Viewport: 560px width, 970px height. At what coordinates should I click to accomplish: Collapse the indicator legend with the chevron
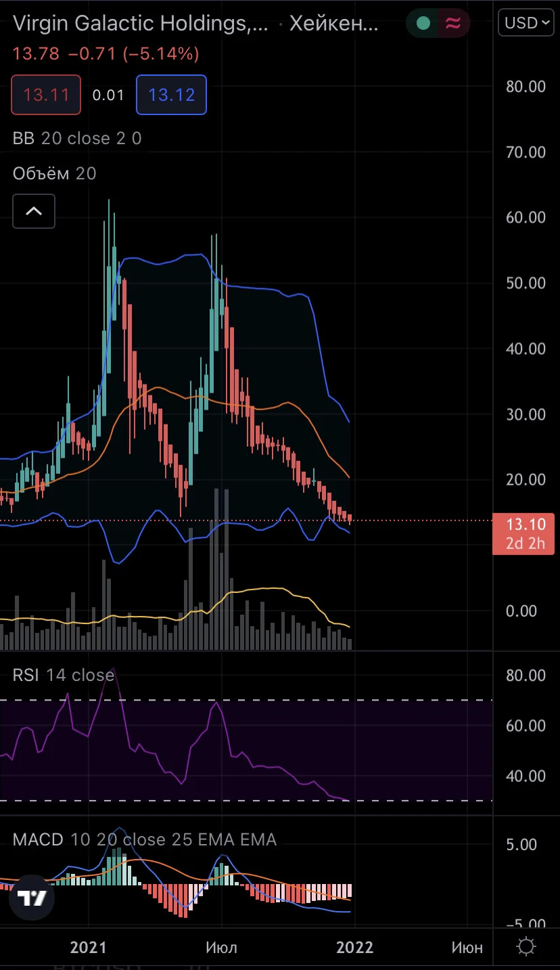pos(34,211)
